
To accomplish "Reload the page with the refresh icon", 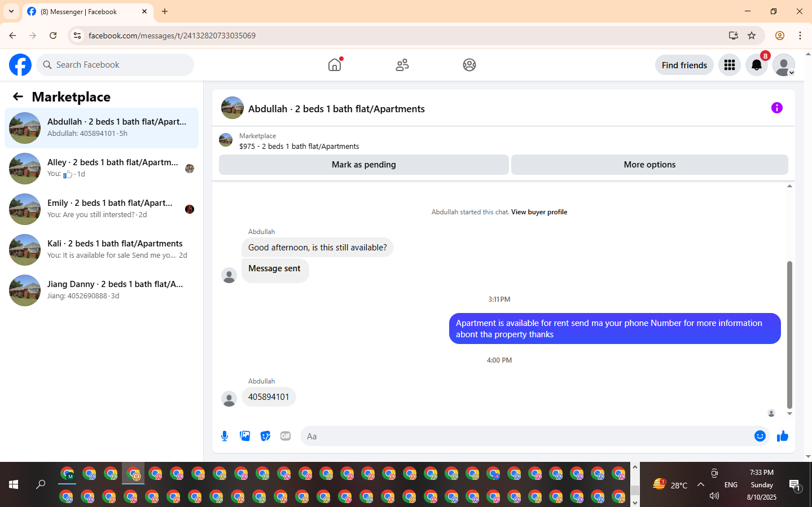I will 53,36.
